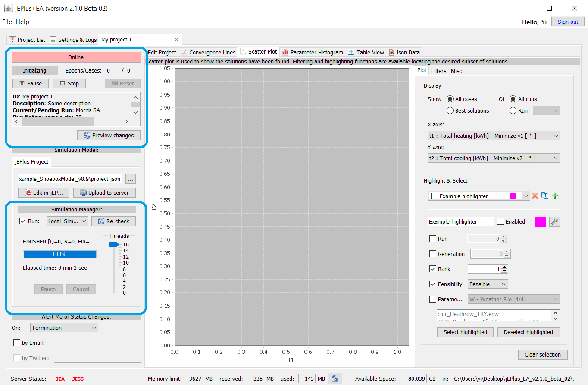Screen dimensions: 588x385
Task: Switch to the Parameter Histogram tab
Action: tap(313, 52)
